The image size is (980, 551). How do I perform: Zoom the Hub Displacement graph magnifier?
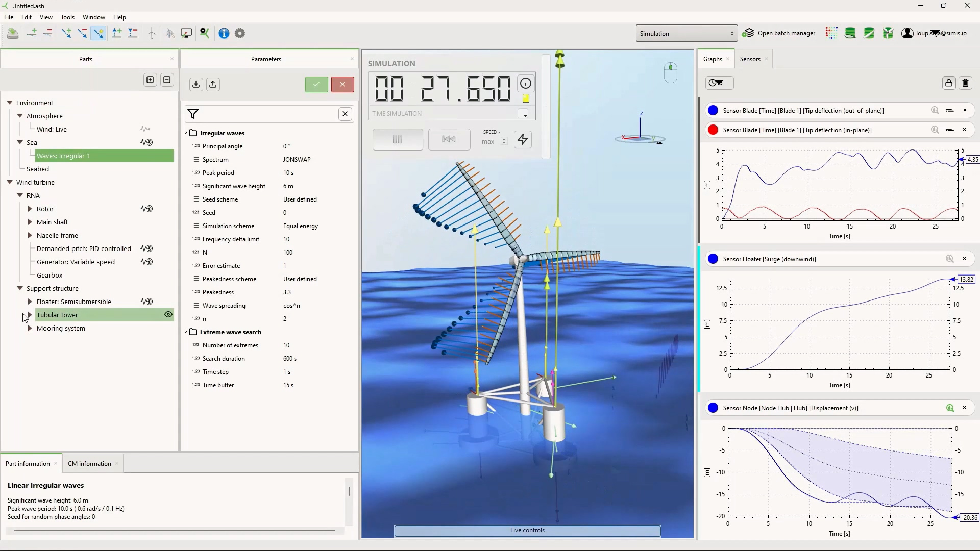pos(950,408)
